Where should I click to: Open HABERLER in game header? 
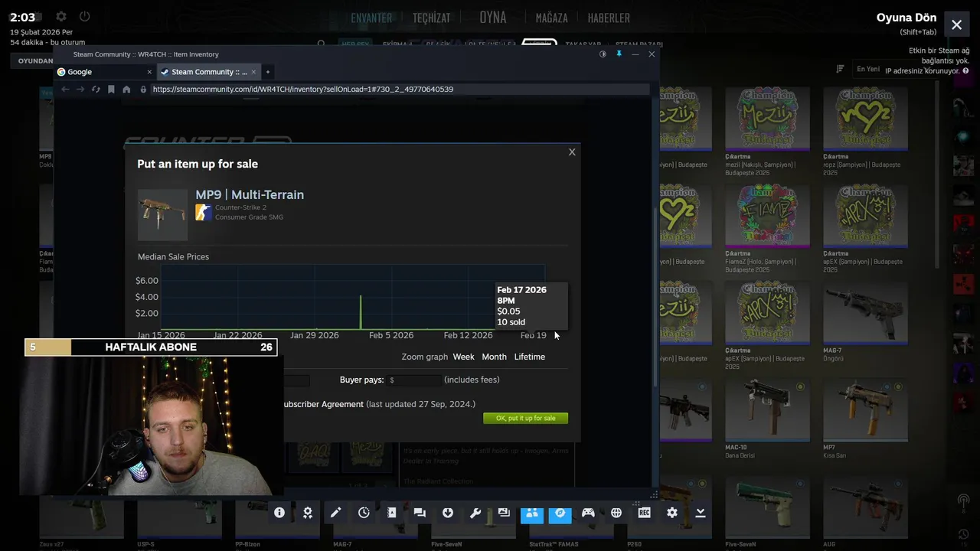point(609,18)
